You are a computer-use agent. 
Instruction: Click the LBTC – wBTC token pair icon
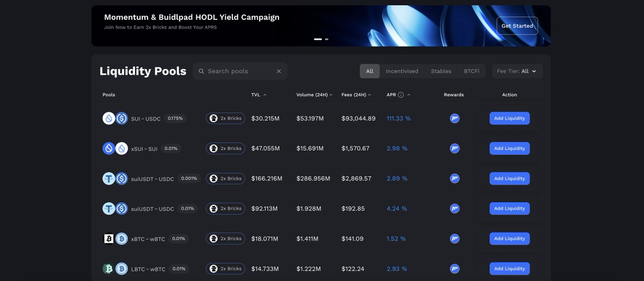(115, 269)
